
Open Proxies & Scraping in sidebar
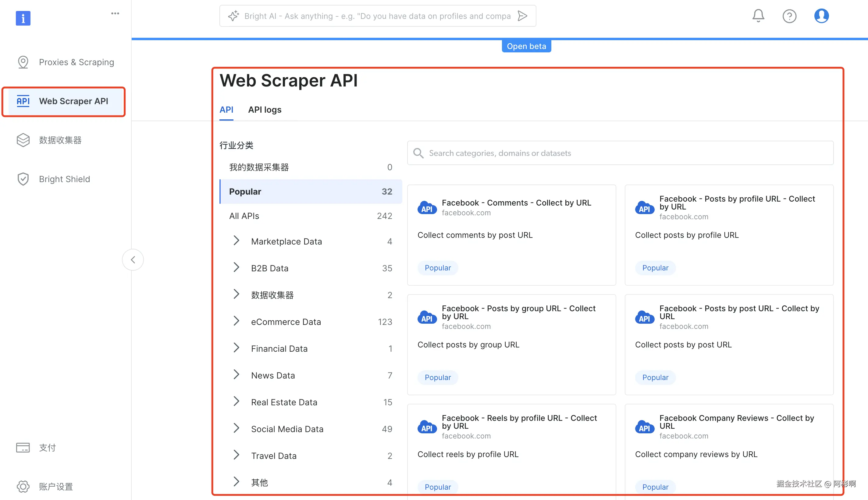click(x=76, y=62)
